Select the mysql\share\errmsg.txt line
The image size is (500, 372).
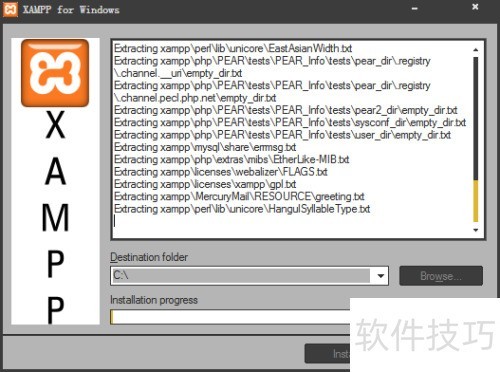205,147
